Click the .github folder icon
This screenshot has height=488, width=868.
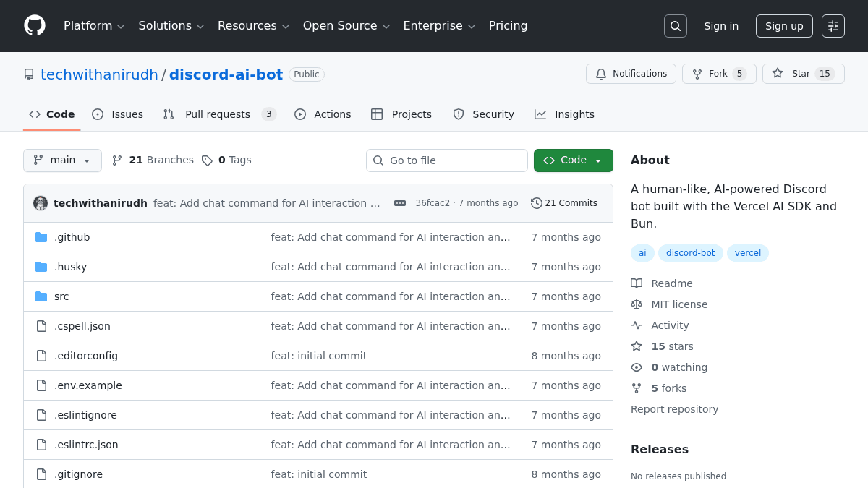41,237
